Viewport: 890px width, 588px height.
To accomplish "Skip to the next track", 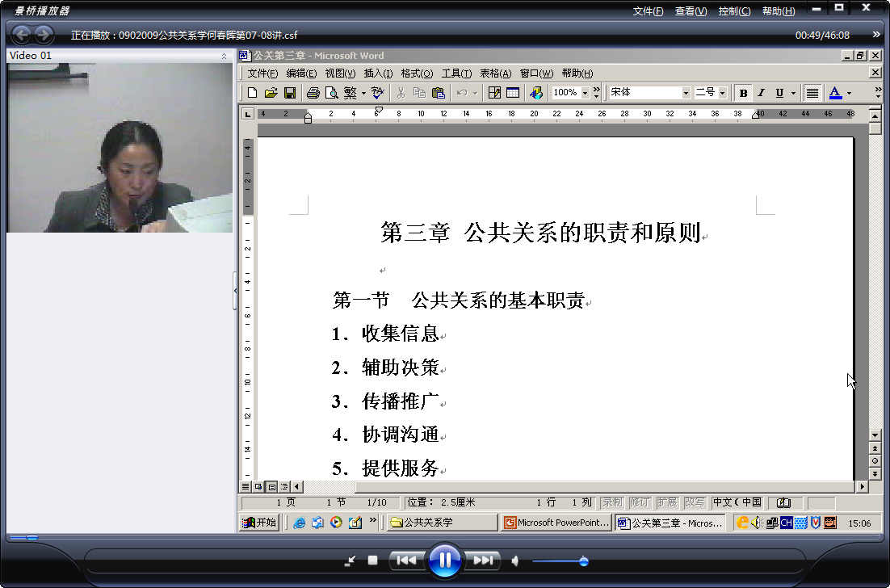I will 483,561.
